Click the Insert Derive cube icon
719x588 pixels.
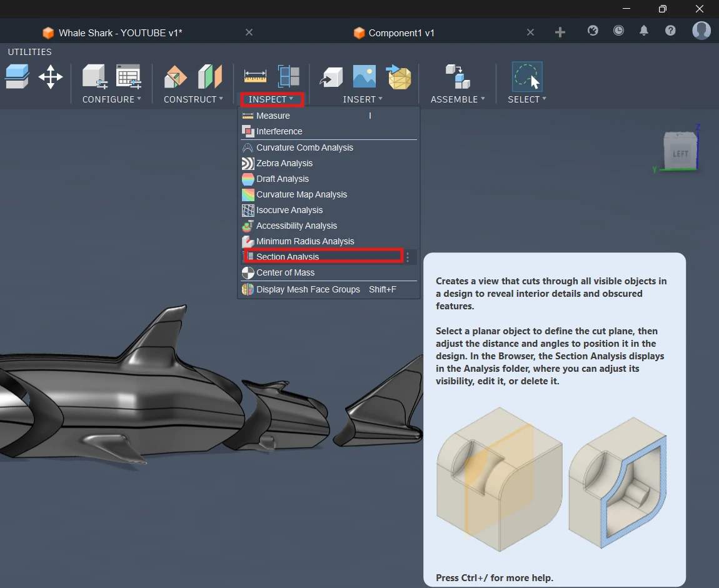click(331, 77)
